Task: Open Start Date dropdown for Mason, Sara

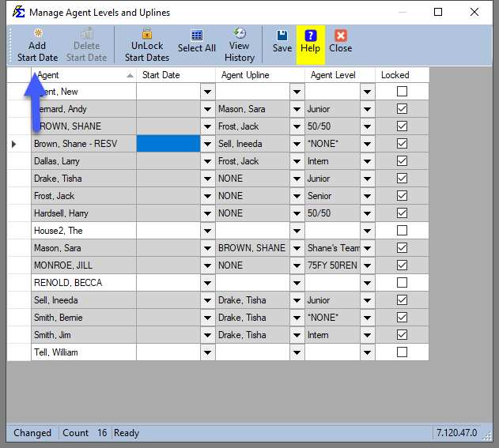Action: (x=207, y=248)
